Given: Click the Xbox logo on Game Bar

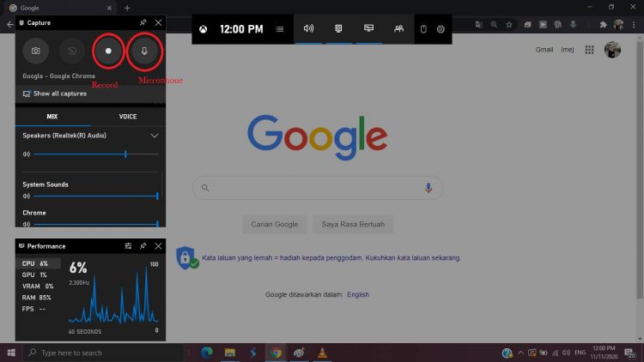Looking at the screenshot, I should [204, 29].
